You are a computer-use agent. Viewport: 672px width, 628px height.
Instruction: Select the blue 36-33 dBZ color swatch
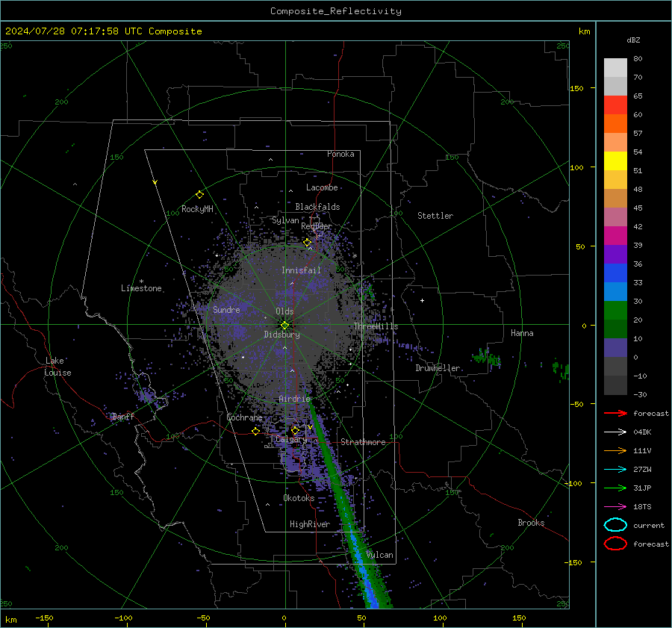point(615,273)
